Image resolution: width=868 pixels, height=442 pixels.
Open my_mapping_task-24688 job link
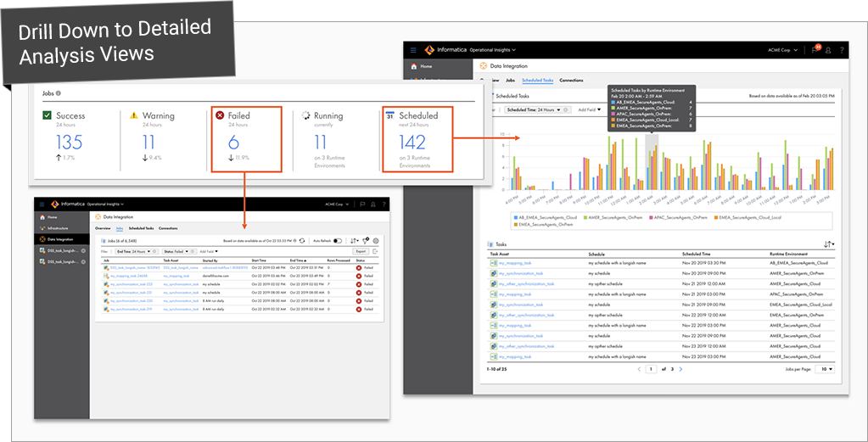[x=129, y=276]
